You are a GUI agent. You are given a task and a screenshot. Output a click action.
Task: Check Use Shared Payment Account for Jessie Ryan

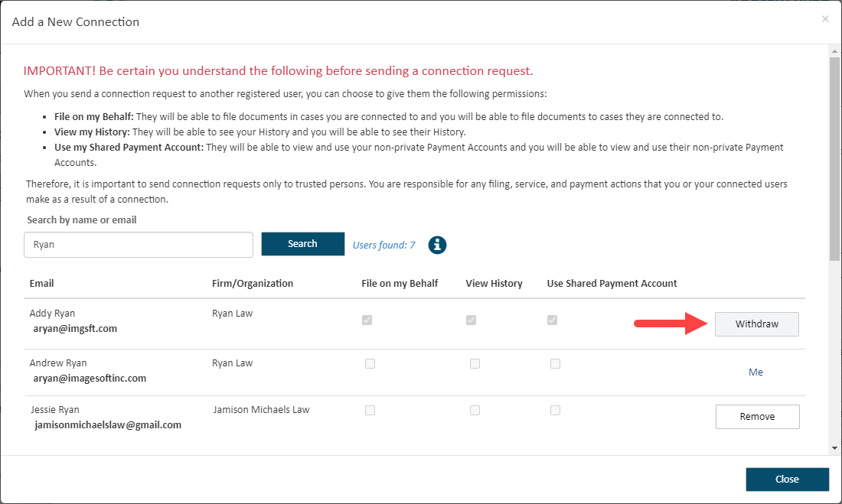(555, 410)
